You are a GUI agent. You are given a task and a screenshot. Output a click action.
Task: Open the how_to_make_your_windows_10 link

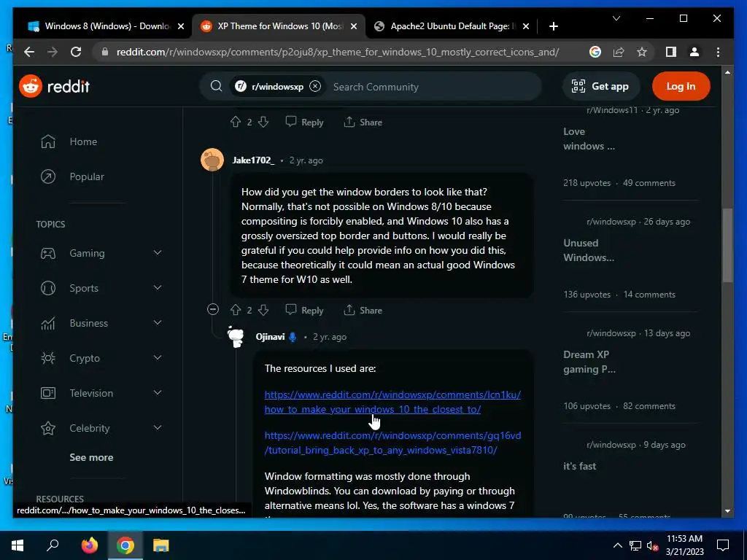pyautogui.click(x=392, y=402)
